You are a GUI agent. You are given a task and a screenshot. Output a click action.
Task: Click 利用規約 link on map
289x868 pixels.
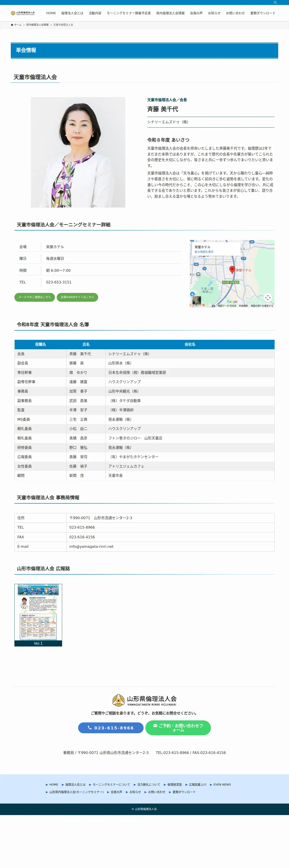click(x=243, y=306)
